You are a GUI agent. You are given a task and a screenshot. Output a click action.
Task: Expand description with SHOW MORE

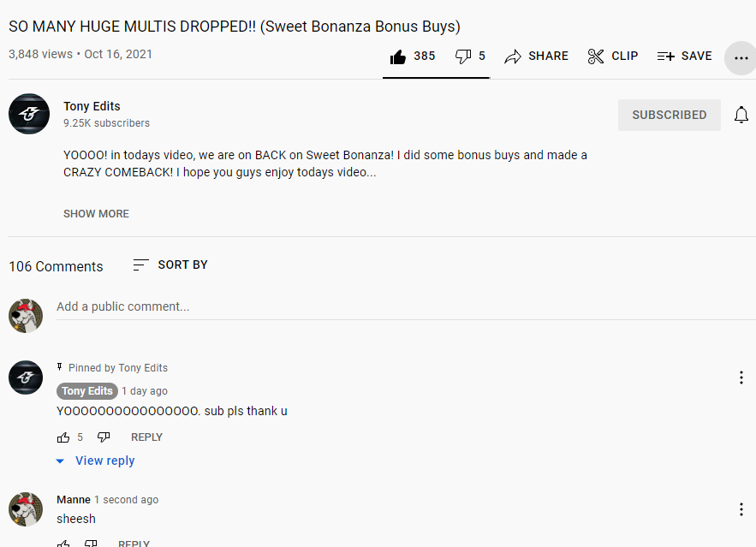pyautogui.click(x=96, y=213)
